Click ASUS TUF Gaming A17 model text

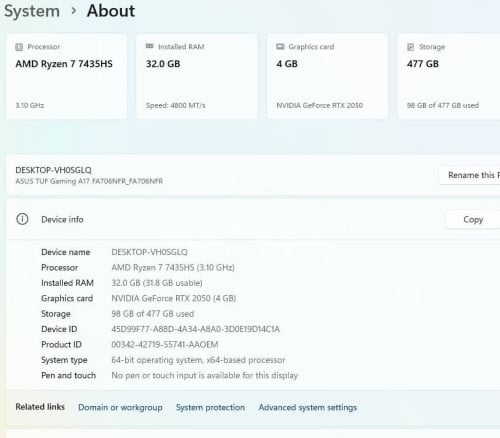coord(89,181)
